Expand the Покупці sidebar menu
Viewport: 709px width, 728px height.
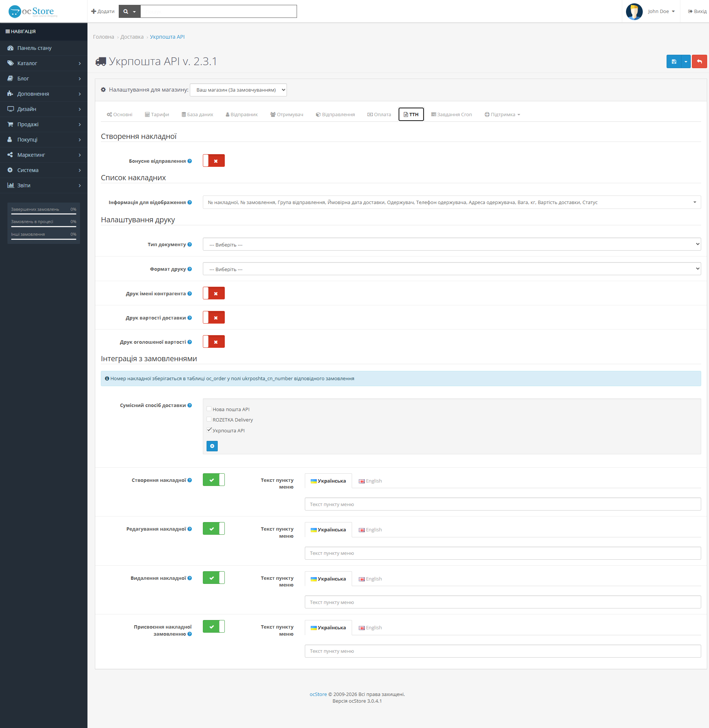click(44, 140)
